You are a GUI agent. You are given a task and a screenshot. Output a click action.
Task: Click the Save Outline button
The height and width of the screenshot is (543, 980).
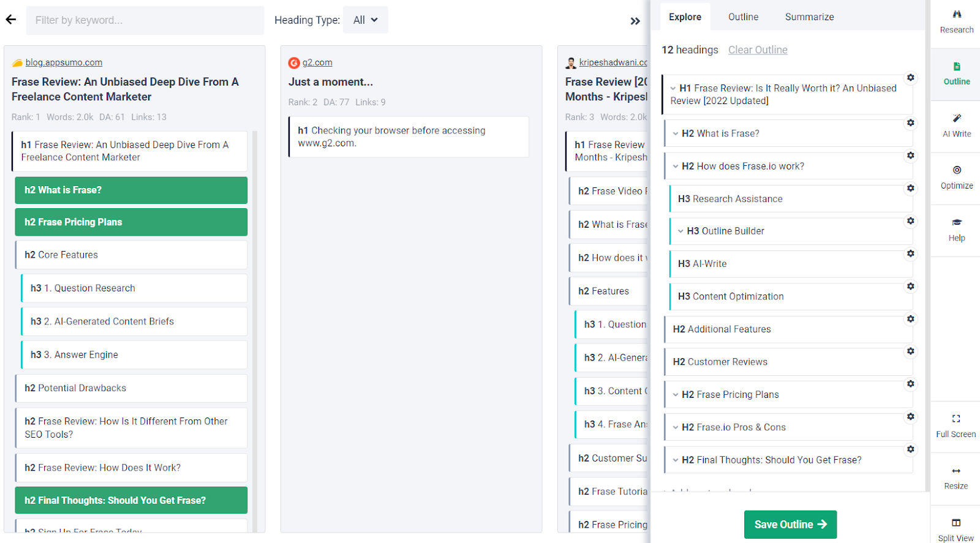pyautogui.click(x=790, y=525)
